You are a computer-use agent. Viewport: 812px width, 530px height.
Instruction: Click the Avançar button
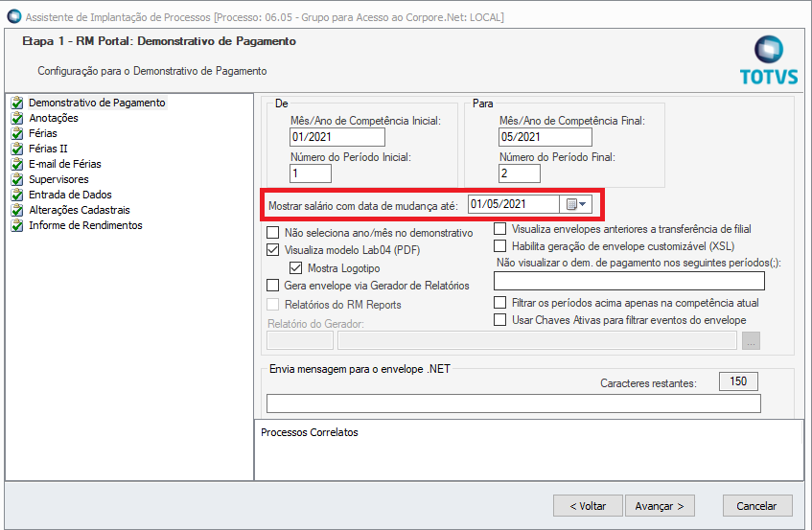pos(660,506)
